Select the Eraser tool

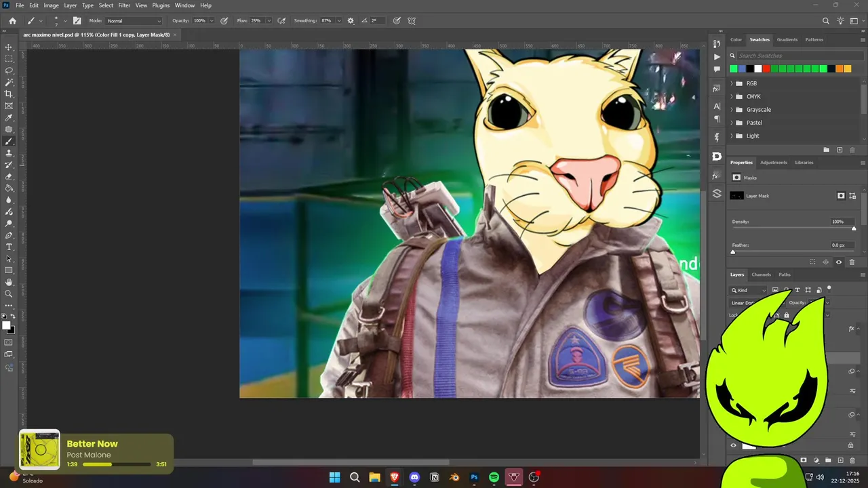[x=9, y=176]
